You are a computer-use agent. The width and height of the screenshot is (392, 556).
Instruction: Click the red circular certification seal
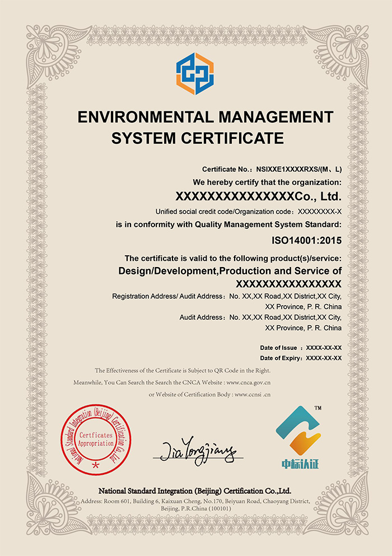(96, 440)
